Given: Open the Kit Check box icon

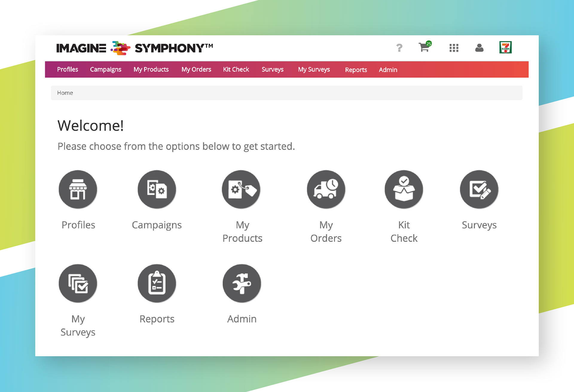Looking at the screenshot, I should 404,189.
